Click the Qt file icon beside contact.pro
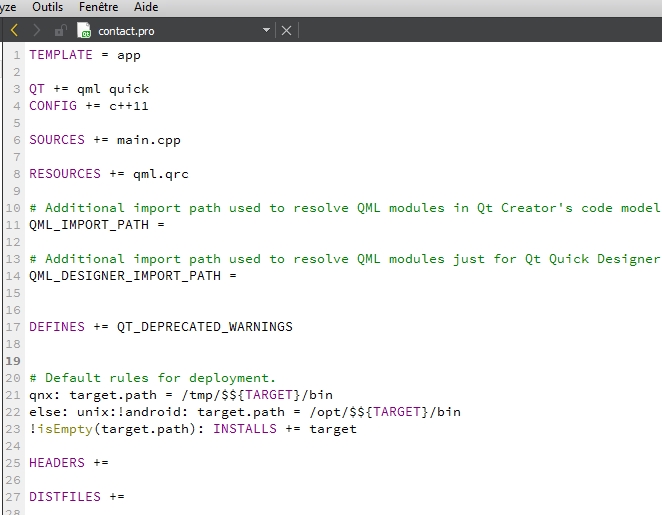The height and width of the screenshot is (515, 662). pyautogui.click(x=84, y=30)
